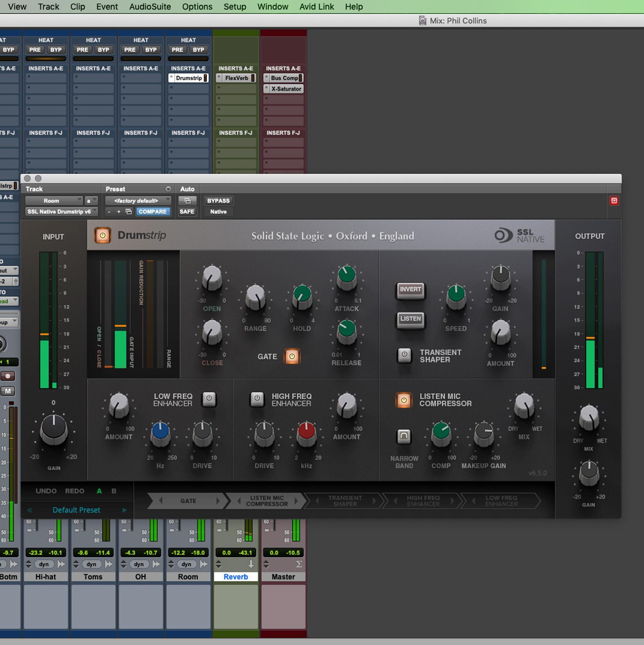This screenshot has height=645, width=644.
Task: Open the Room track selector dropdown
Action: pyautogui.click(x=54, y=201)
